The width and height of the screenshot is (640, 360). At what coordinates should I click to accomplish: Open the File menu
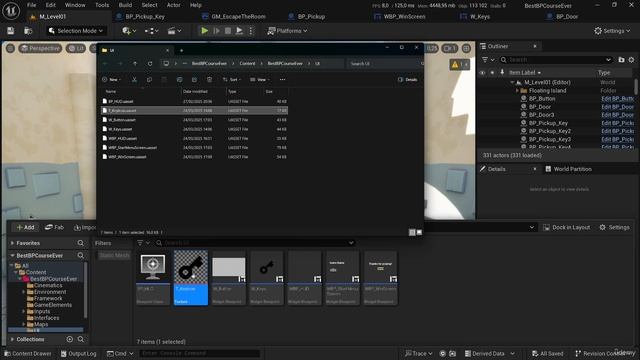point(31,5)
